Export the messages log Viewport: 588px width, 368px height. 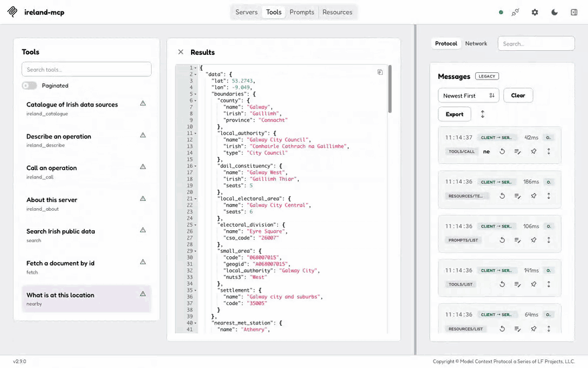point(454,114)
